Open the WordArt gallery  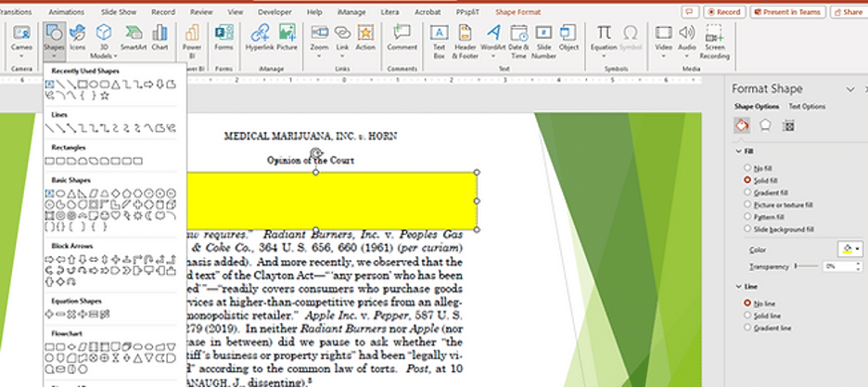pos(493,37)
